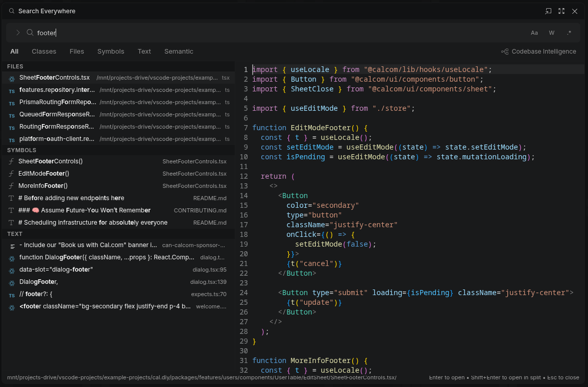Select '<footer className="bg-secondary' result
The height and width of the screenshot is (387, 588).
click(x=118, y=306)
